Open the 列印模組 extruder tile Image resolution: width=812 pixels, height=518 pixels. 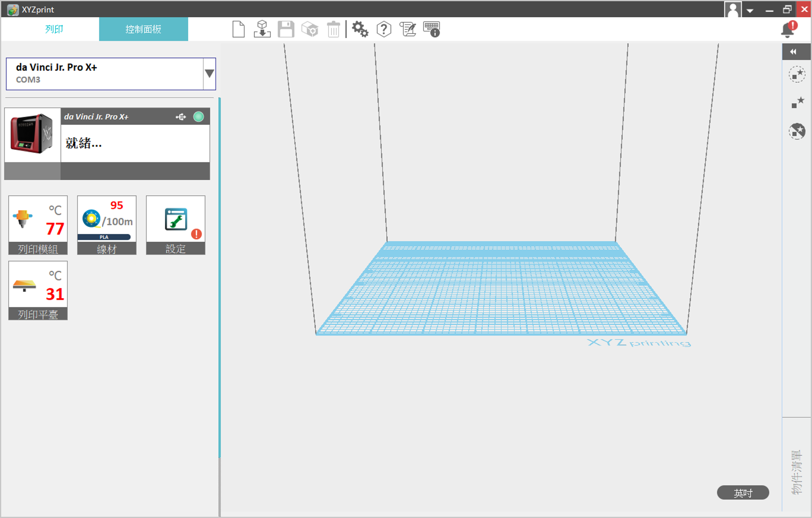(x=38, y=225)
